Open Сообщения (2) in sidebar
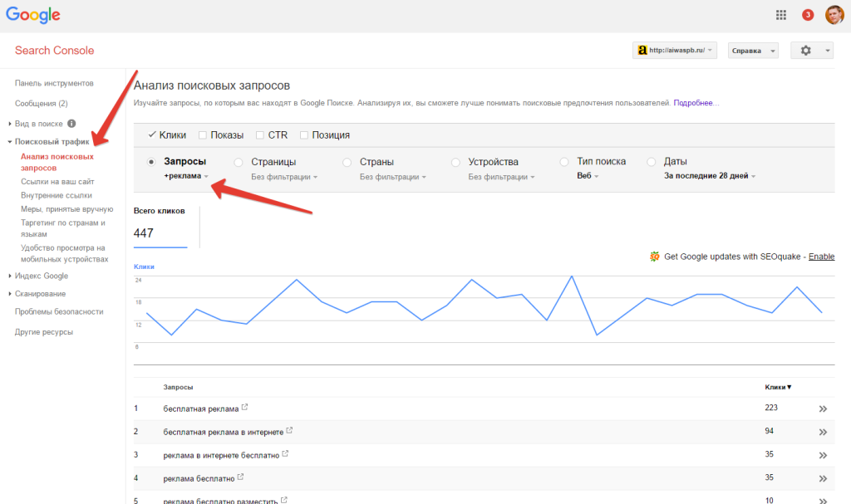 click(x=42, y=103)
